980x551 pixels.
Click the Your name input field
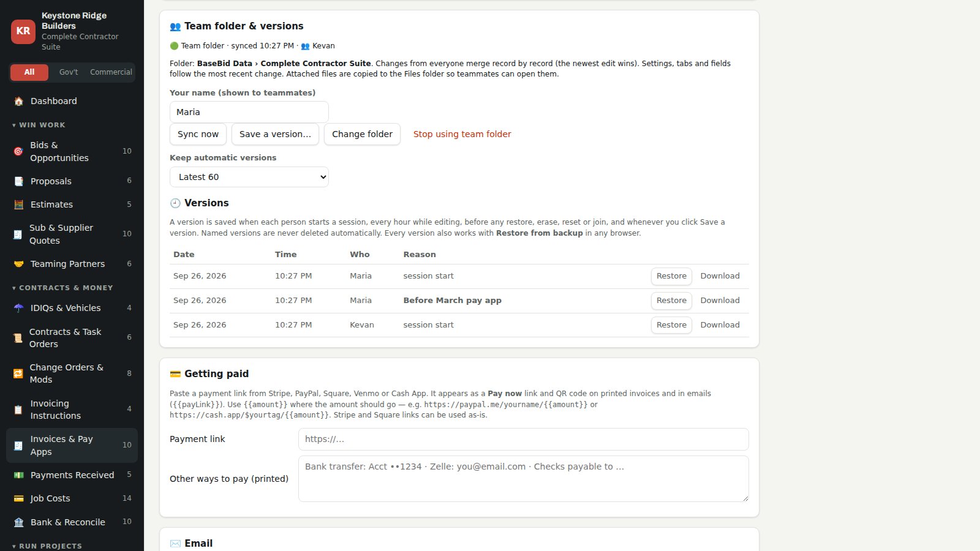pos(249,112)
